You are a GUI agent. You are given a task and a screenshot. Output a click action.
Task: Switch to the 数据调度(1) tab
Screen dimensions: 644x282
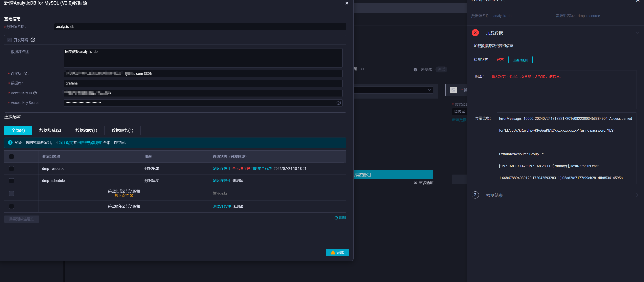coord(86,130)
